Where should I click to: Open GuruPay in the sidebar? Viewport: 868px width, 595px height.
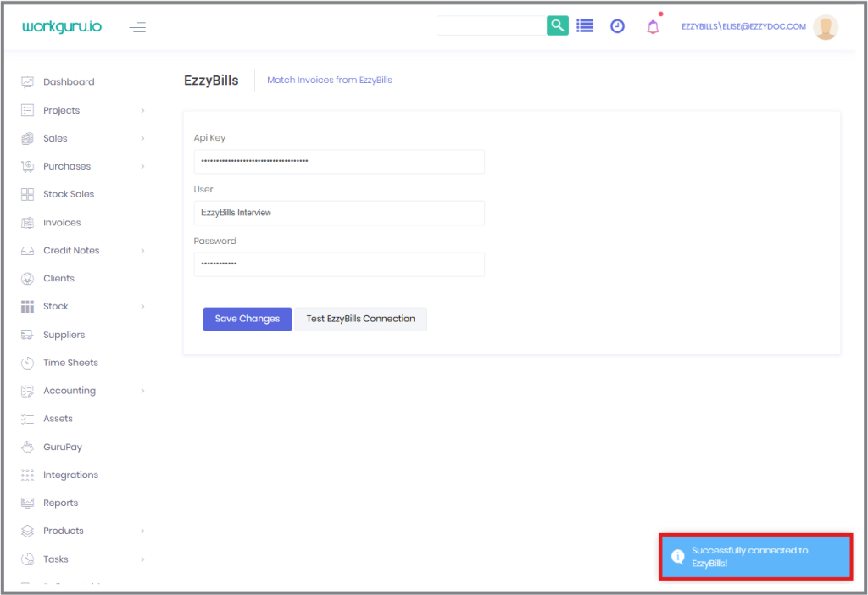tap(63, 448)
